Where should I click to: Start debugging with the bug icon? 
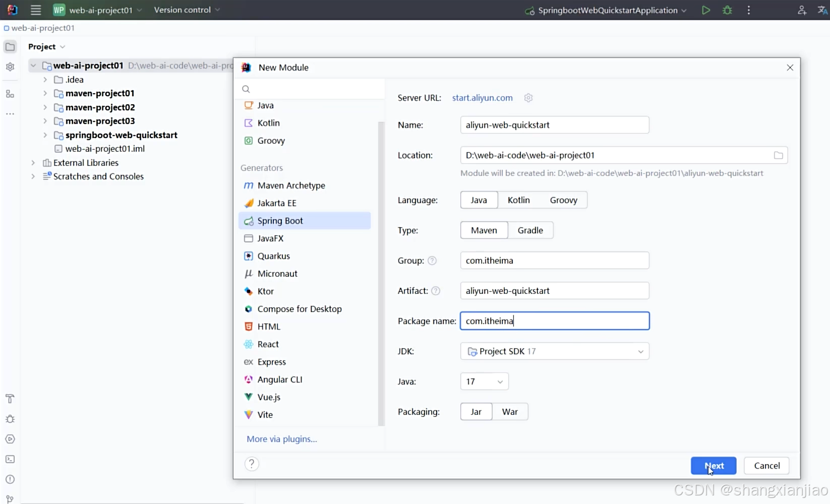(x=727, y=10)
